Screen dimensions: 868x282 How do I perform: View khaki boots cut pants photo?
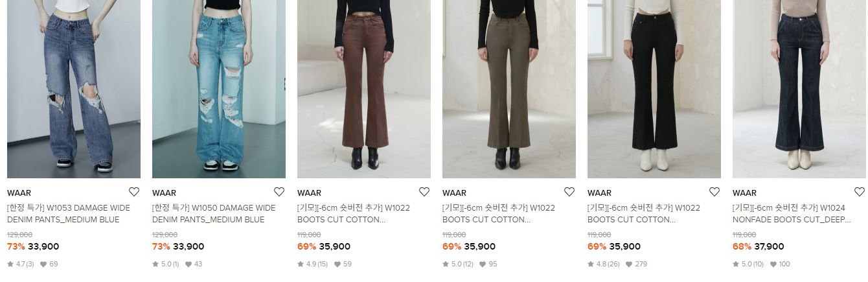coord(509,89)
